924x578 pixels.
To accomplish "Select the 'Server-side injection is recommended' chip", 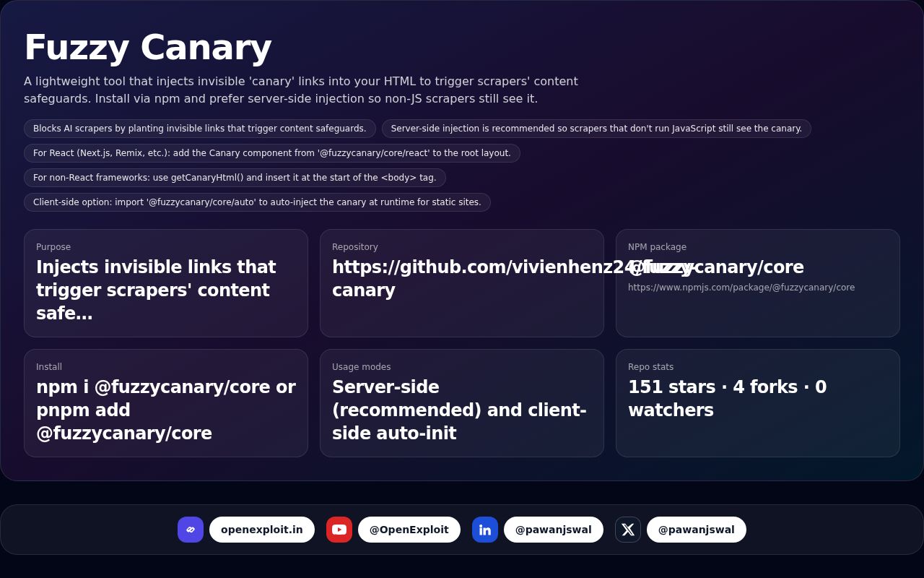I will click(596, 129).
